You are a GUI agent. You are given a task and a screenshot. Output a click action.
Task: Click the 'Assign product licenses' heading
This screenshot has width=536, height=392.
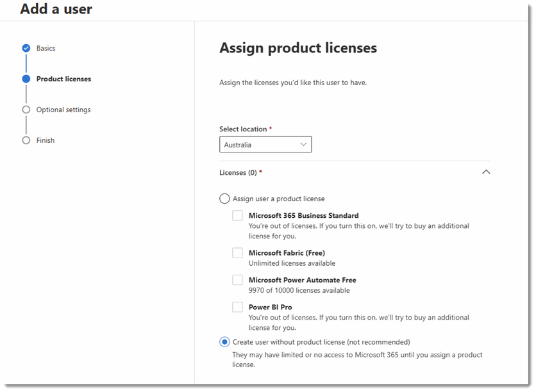click(x=298, y=48)
